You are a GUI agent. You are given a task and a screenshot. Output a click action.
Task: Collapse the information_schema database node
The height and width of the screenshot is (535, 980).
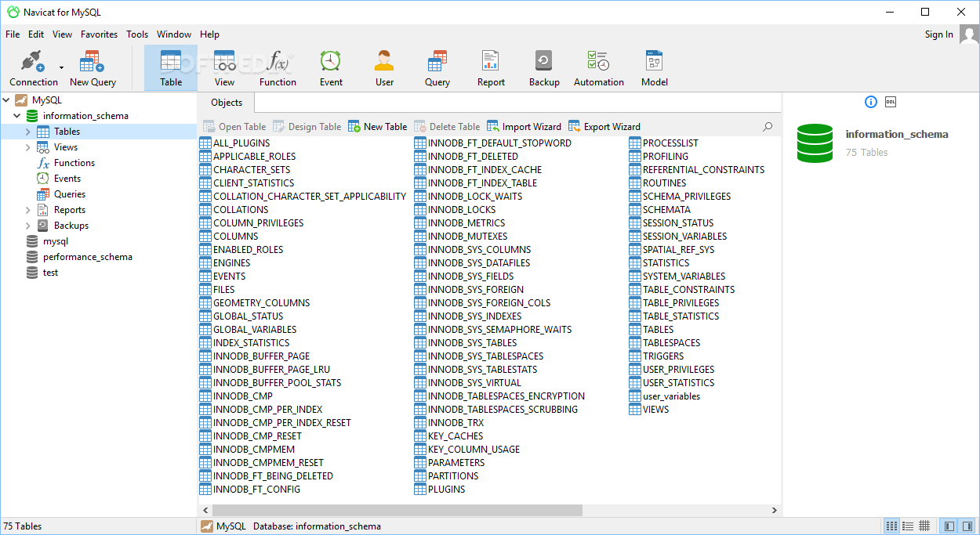click(17, 116)
